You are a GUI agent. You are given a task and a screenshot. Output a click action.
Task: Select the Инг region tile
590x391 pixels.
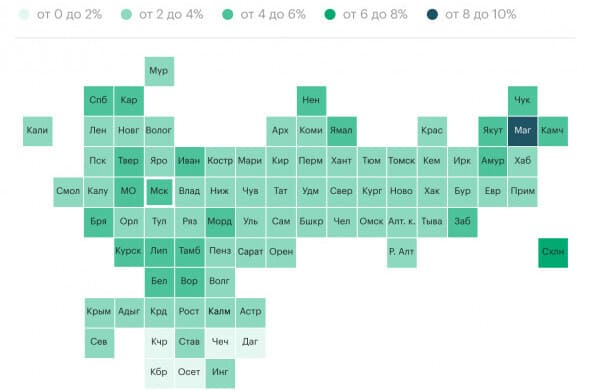220,373
